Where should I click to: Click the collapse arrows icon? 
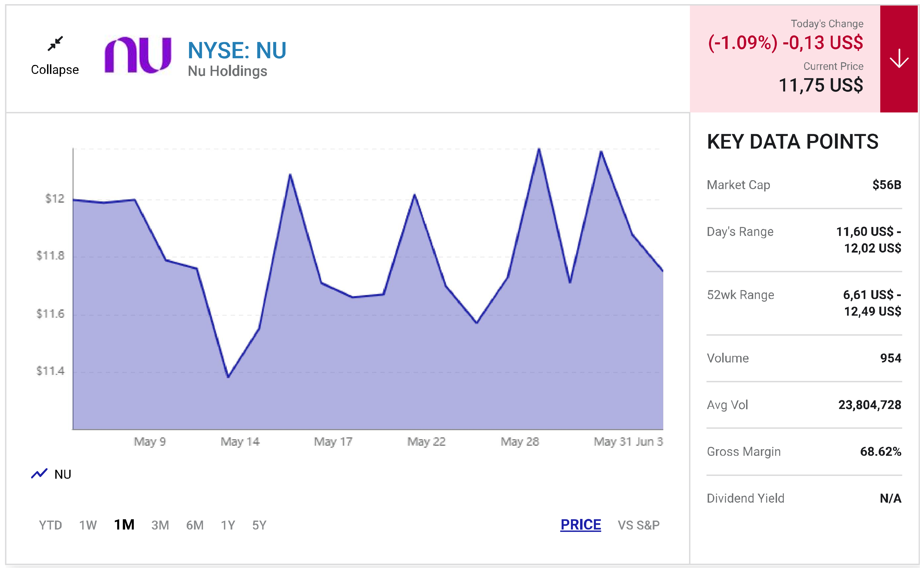coord(55,44)
